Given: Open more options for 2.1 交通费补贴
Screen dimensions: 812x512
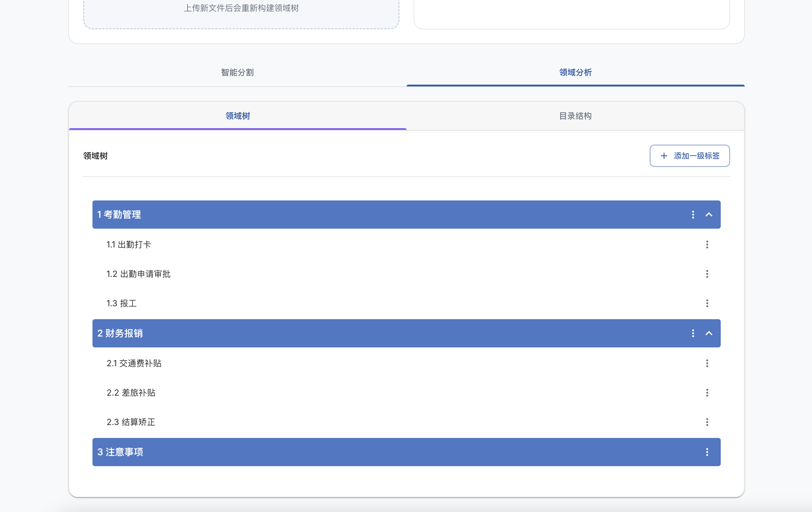Looking at the screenshot, I should (x=707, y=363).
